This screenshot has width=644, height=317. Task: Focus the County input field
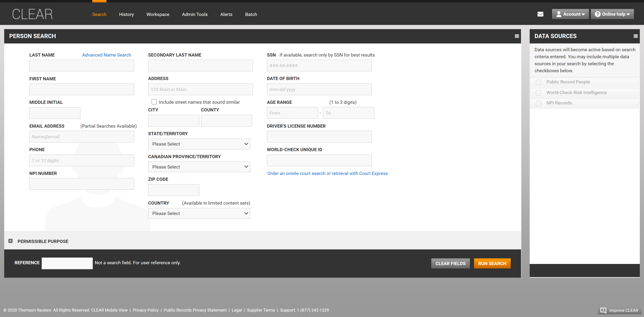pos(226,121)
